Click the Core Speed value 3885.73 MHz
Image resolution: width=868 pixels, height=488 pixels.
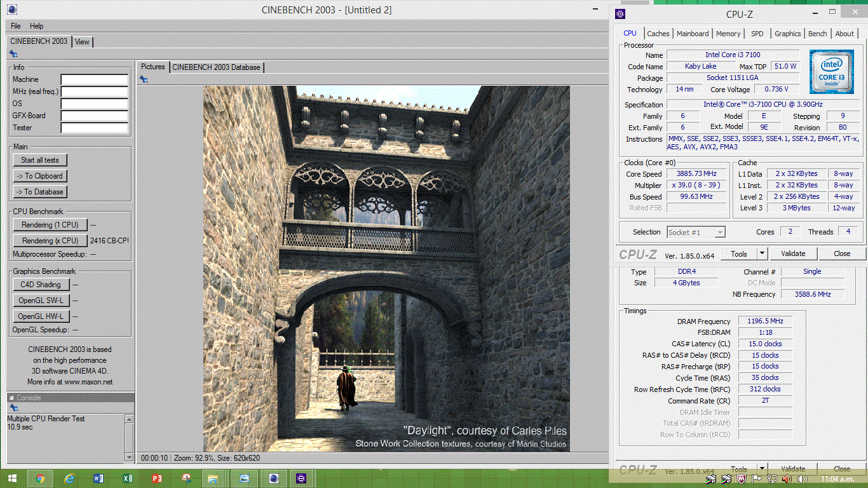pyautogui.click(x=697, y=174)
